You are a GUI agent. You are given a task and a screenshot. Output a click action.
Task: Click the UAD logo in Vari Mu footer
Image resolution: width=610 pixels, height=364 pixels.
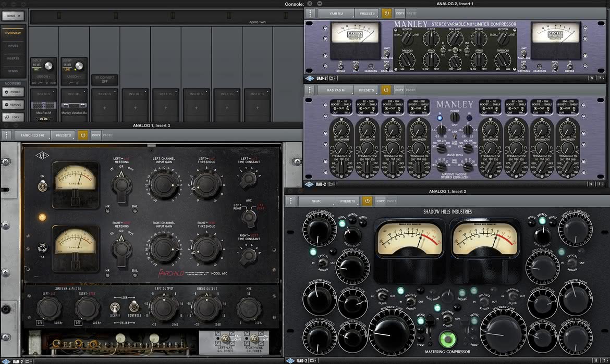pyautogui.click(x=310, y=78)
